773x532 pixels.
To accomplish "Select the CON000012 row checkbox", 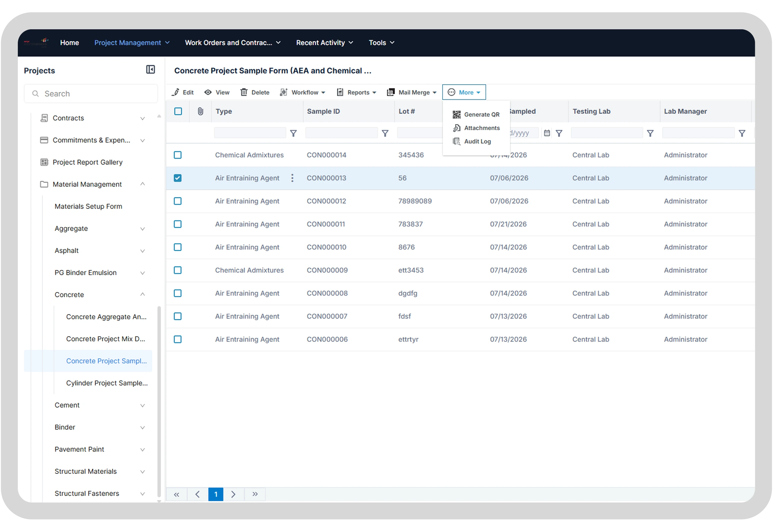I will (x=178, y=201).
